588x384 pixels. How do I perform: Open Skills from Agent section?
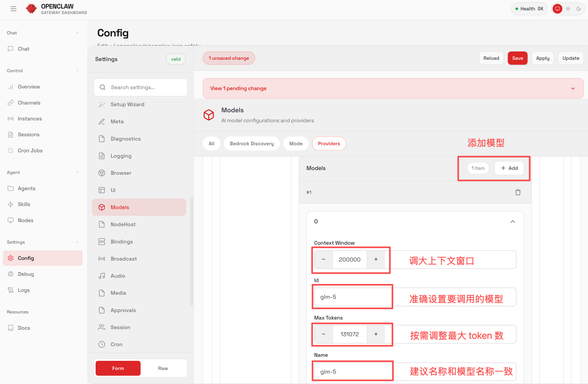point(24,204)
